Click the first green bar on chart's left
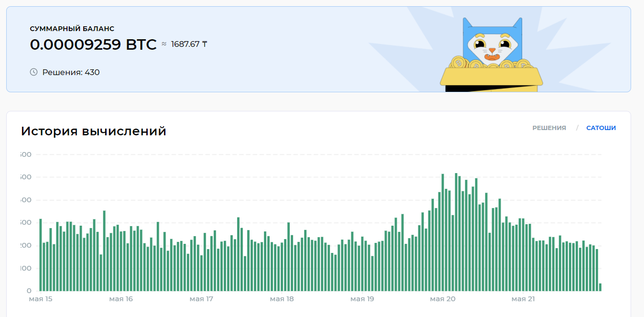This screenshot has height=317, width=644. [x=41, y=255]
